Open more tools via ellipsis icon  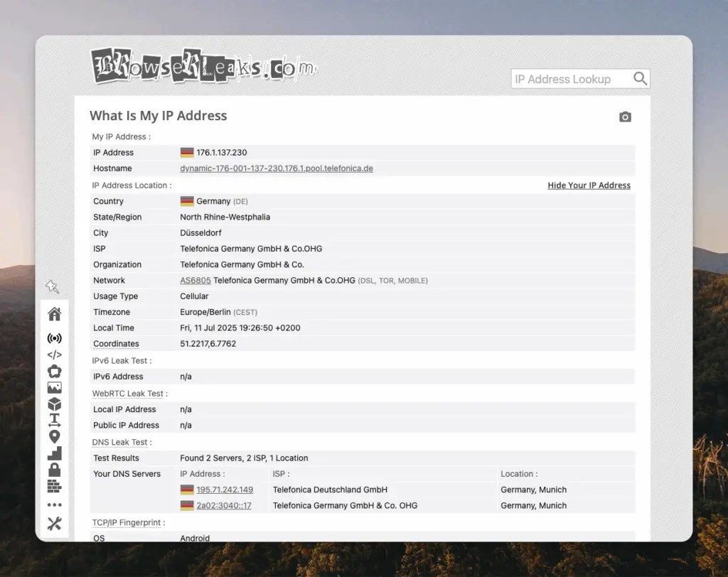point(55,505)
